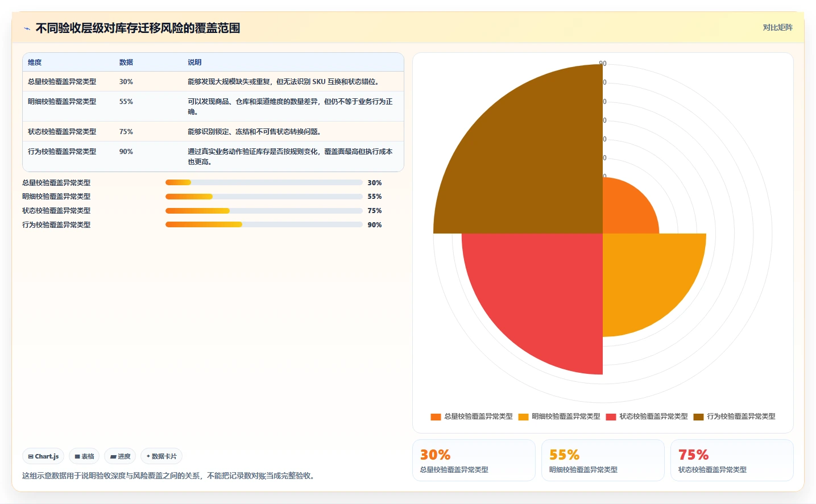Click progress list label 行为校验覆盖异常类型

pos(56,225)
